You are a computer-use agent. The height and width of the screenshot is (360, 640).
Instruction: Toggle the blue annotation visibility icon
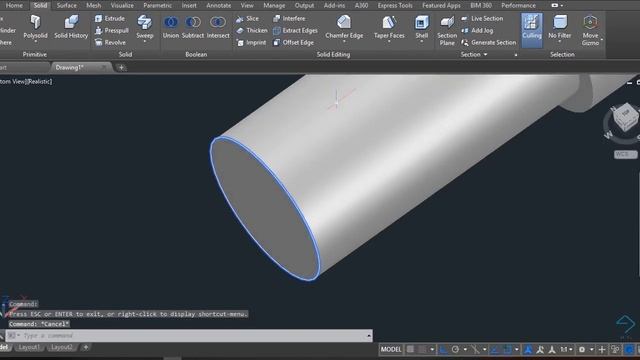[x=528, y=349]
